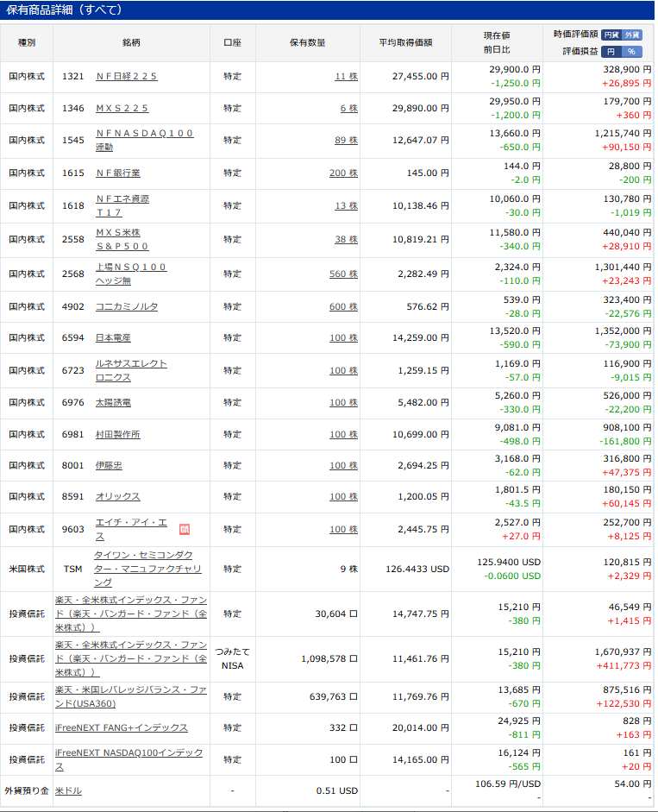Open タイワン・セミコンダクター stock link
The image size is (658, 812).
(x=147, y=569)
